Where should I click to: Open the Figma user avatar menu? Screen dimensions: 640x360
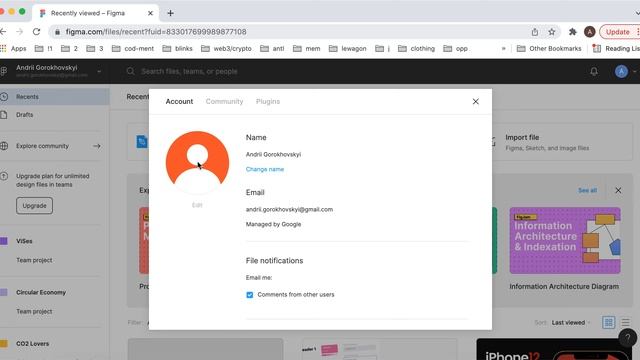click(x=621, y=71)
